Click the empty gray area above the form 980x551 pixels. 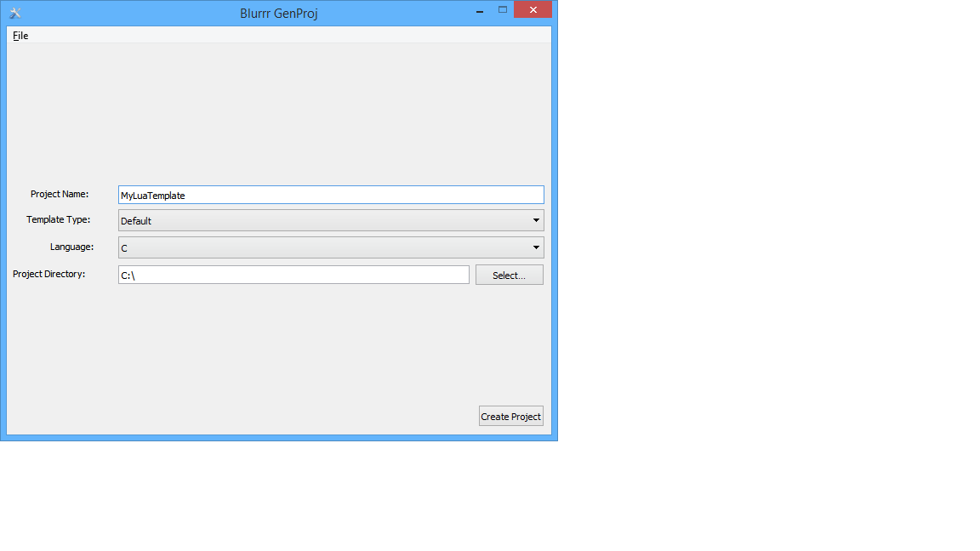(279, 111)
